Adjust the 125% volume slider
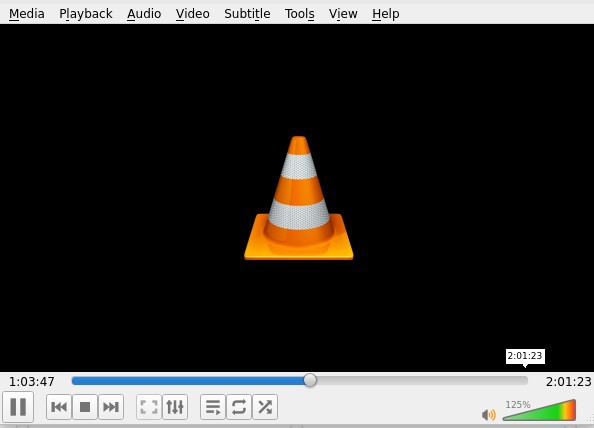 coord(539,410)
